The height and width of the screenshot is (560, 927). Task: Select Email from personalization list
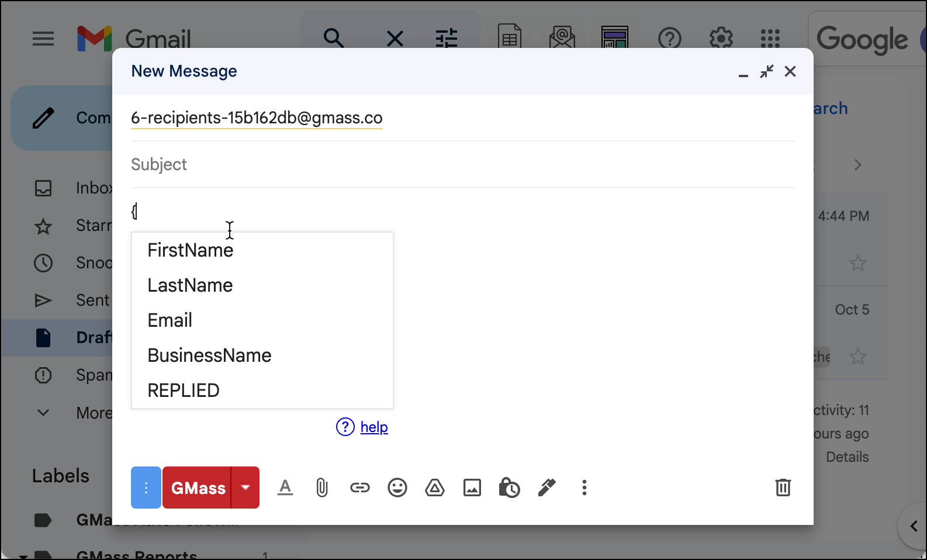262,320
